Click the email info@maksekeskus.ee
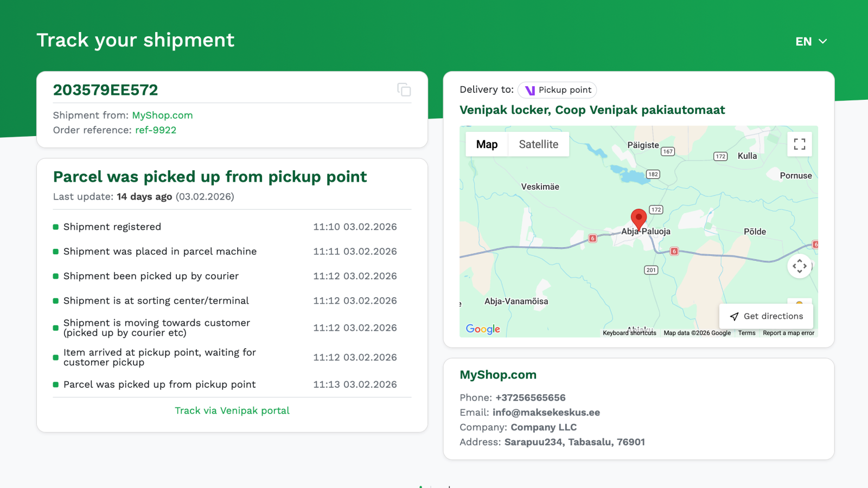 [x=546, y=413]
